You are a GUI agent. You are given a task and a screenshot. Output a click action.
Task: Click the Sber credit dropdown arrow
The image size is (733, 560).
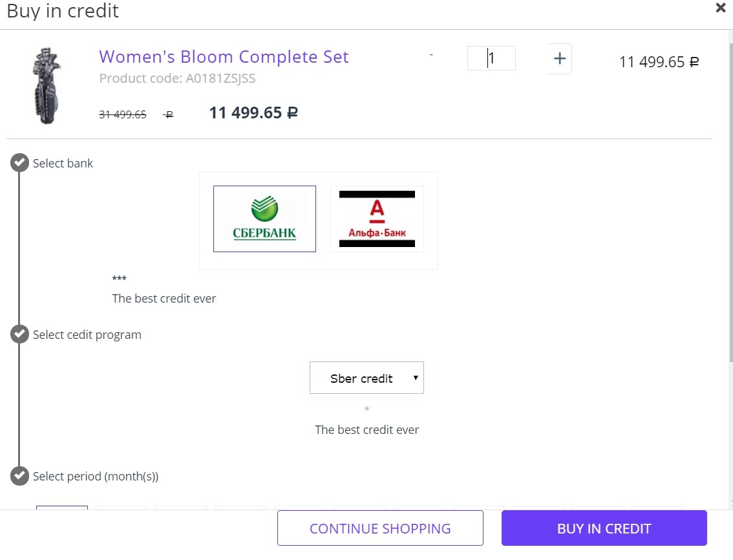(x=416, y=378)
